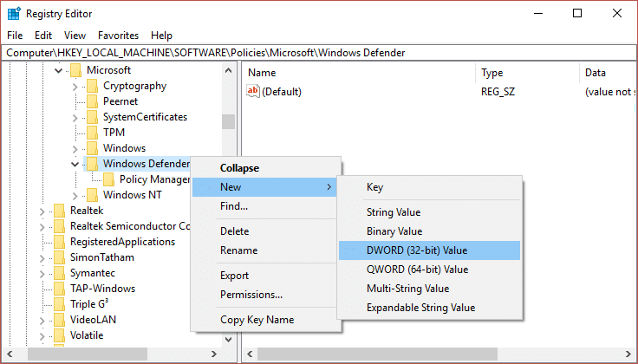This screenshot has width=638, height=364.
Task: Expand the Realtek key arrow
Action: click(x=42, y=211)
